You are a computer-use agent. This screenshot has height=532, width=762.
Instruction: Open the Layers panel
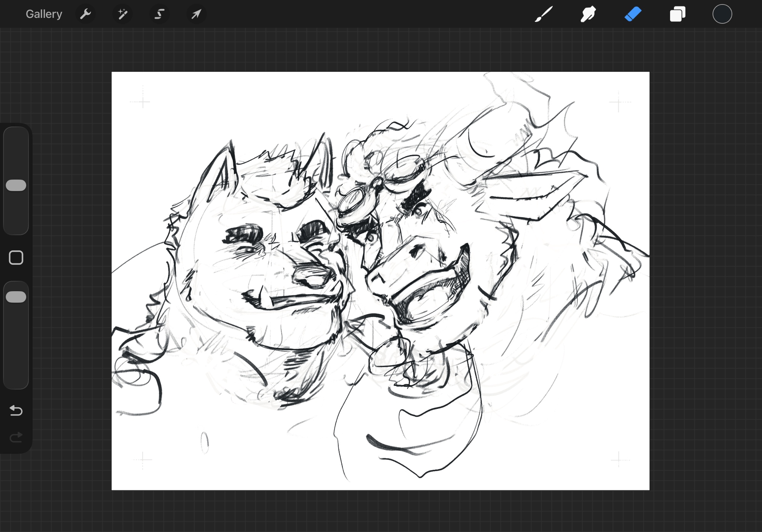coord(677,14)
